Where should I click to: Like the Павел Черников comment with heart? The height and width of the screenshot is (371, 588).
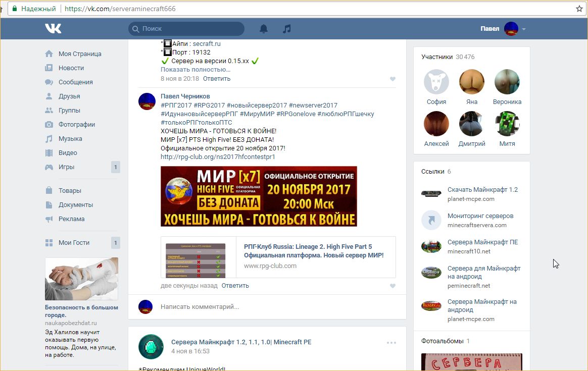tap(393, 286)
